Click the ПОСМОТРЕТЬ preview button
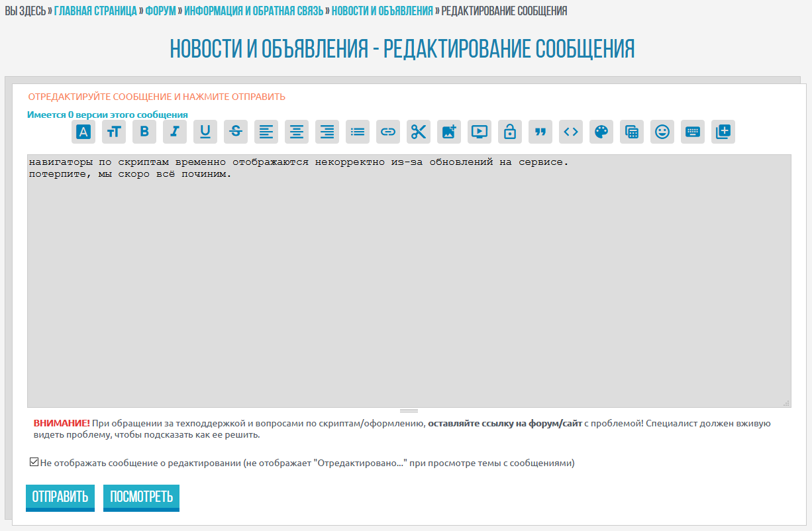Screen dimensions: 812x531 click(141, 498)
